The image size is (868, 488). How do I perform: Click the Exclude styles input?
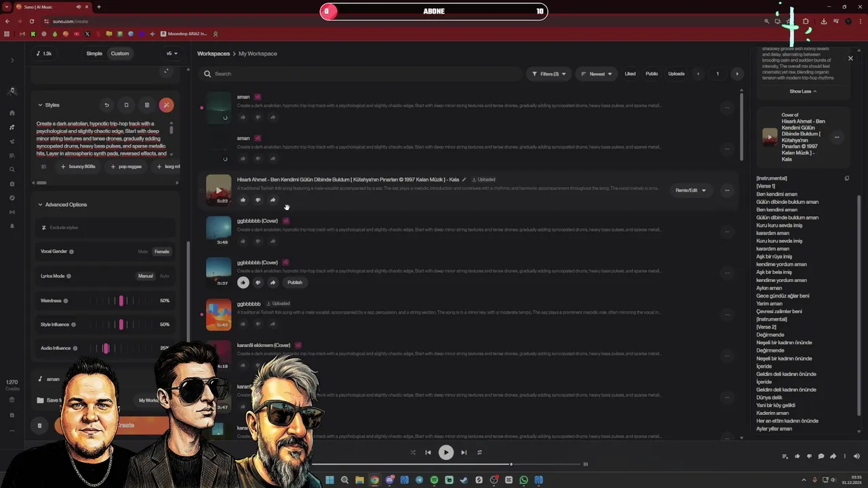coord(106,228)
